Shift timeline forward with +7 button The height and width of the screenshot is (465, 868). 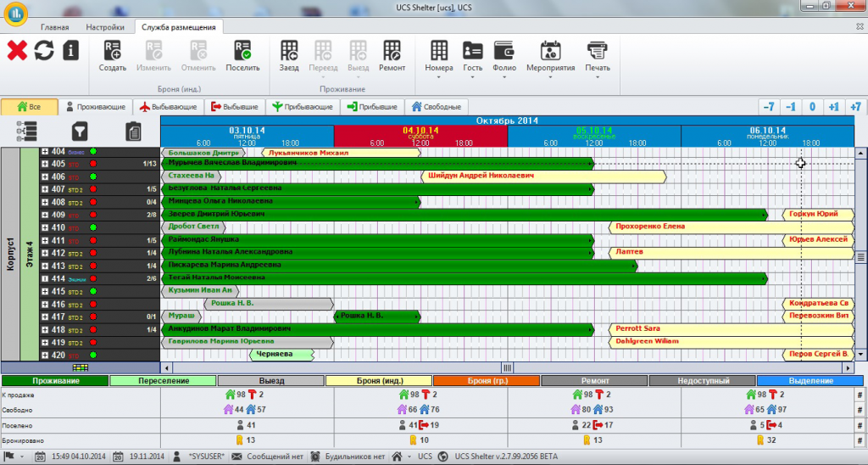pyautogui.click(x=854, y=107)
